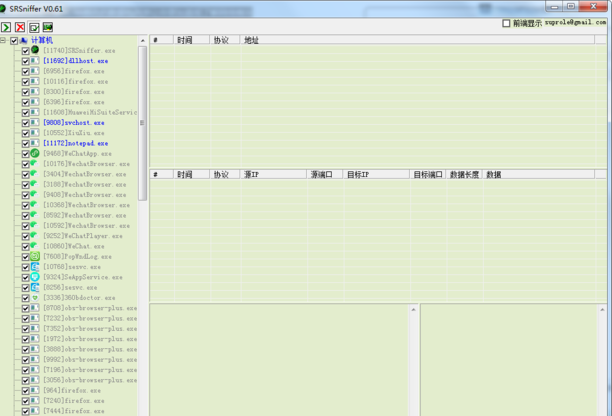
Task: Select [3188]WechatBrowser.exe tree row
Action: 85,184
